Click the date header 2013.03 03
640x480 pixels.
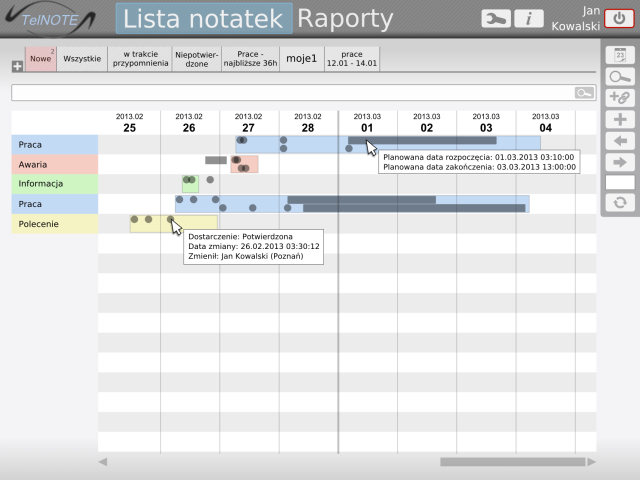(486, 123)
